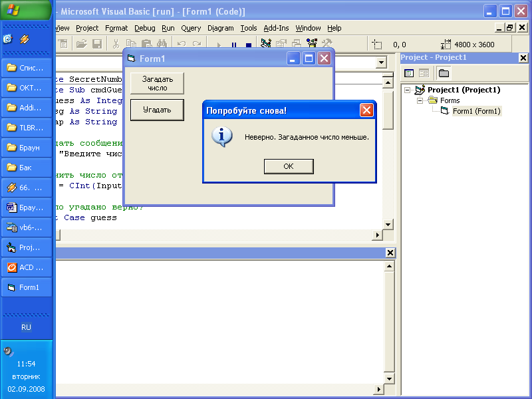Screen dimensions: 532x399
Task: Switch to the vb6-... taskbar button
Action: tap(27, 227)
